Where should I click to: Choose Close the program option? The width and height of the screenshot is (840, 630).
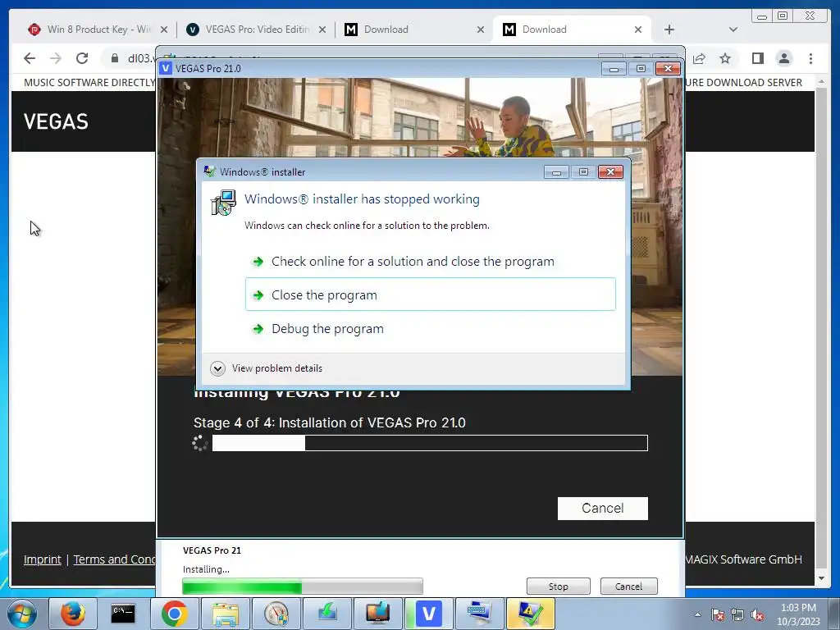[x=430, y=294]
